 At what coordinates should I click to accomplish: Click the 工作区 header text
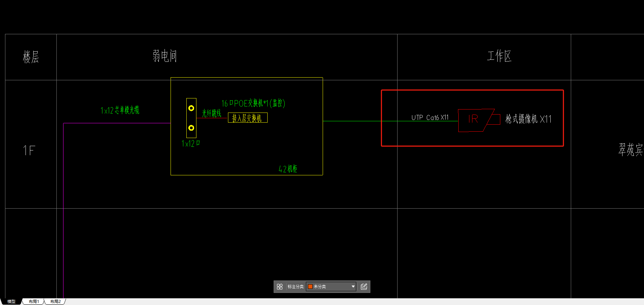499,56
